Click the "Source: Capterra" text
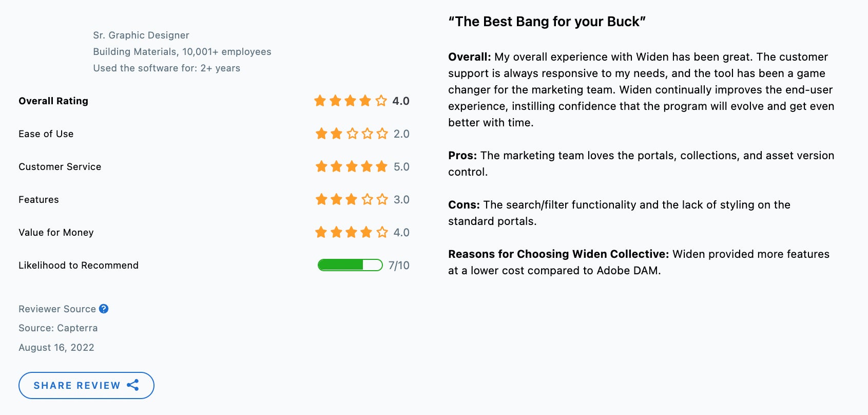The height and width of the screenshot is (415, 868). (x=58, y=328)
